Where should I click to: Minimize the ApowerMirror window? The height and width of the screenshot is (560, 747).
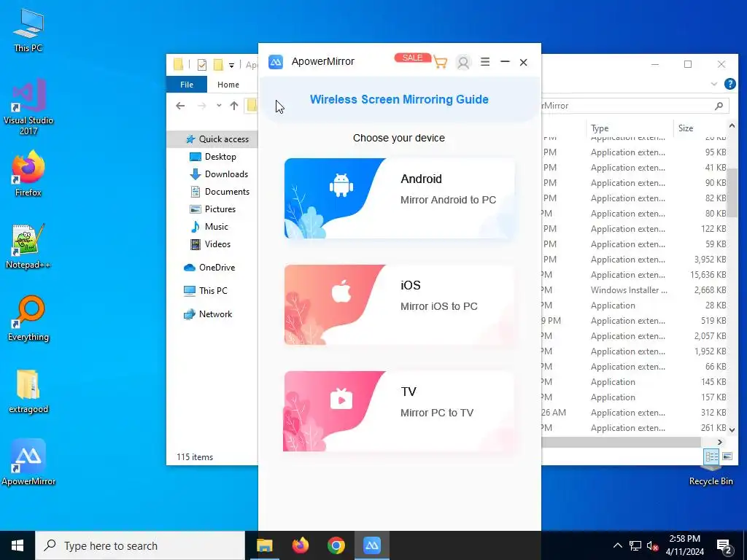[505, 62]
